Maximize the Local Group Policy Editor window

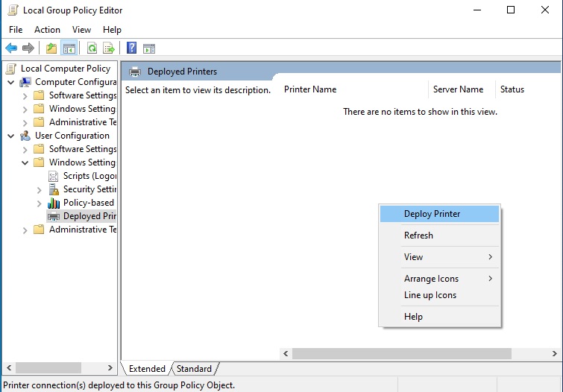pos(511,10)
